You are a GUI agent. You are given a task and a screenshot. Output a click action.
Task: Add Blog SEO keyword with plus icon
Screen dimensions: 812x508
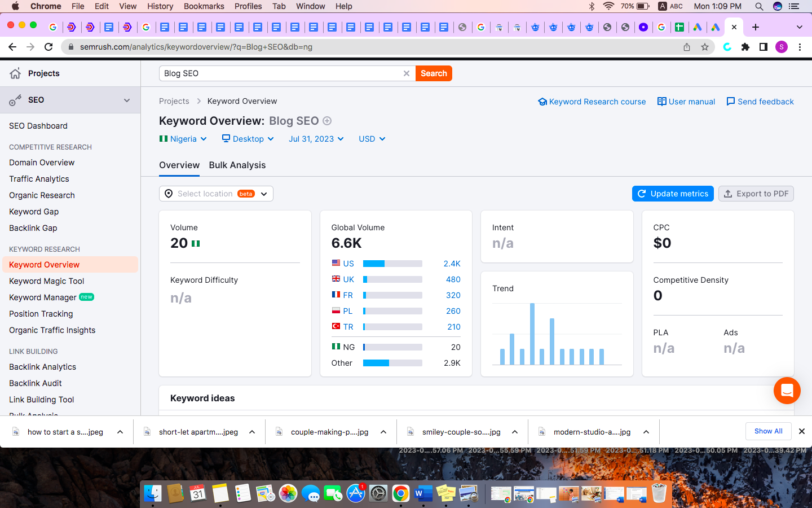pyautogui.click(x=327, y=121)
